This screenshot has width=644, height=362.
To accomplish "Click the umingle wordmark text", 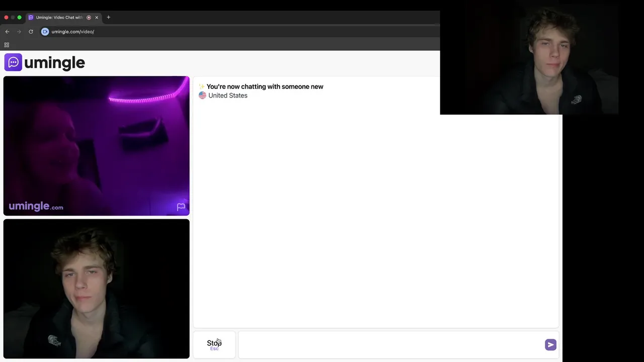I will coord(54,63).
